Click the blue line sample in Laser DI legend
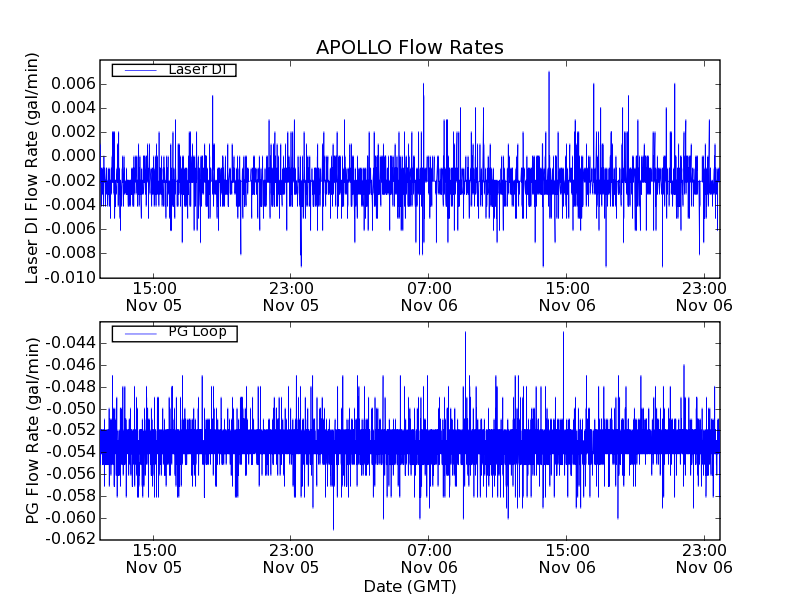The image size is (800, 600). click(x=140, y=70)
